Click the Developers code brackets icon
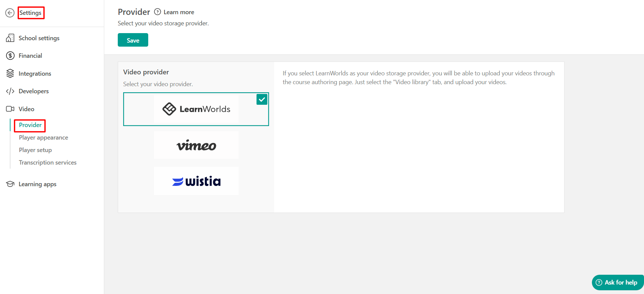The height and width of the screenshot is (294, 644). [x=10, y=91]
